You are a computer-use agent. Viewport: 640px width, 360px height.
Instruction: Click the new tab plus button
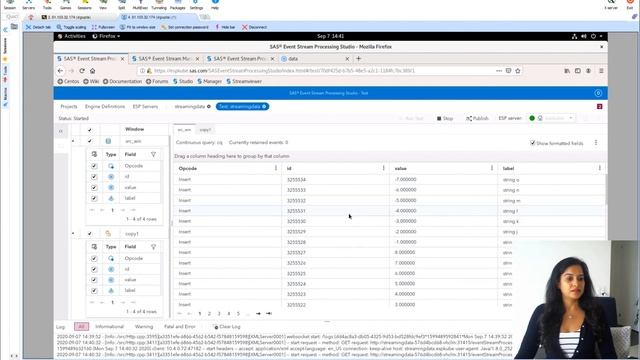click(x=358, y=59)
